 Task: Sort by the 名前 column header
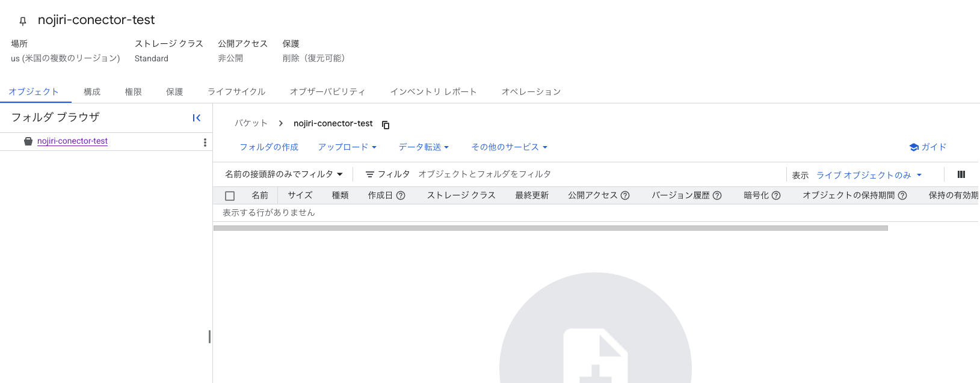click(x=260, y=195)
